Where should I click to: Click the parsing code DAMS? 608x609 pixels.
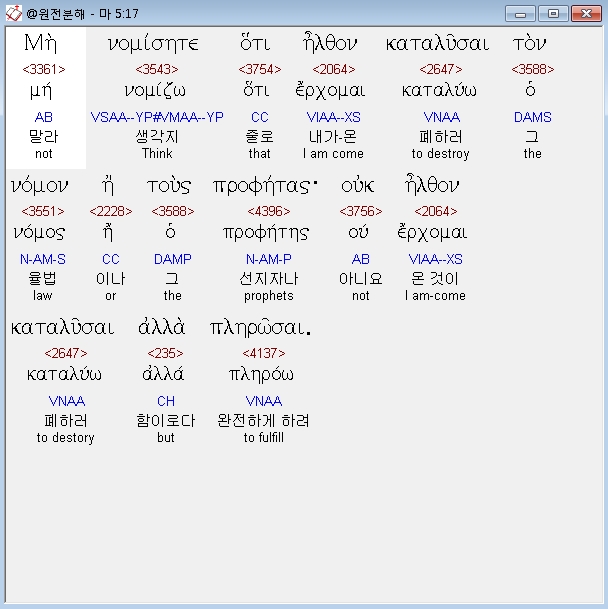pos(533,117)
